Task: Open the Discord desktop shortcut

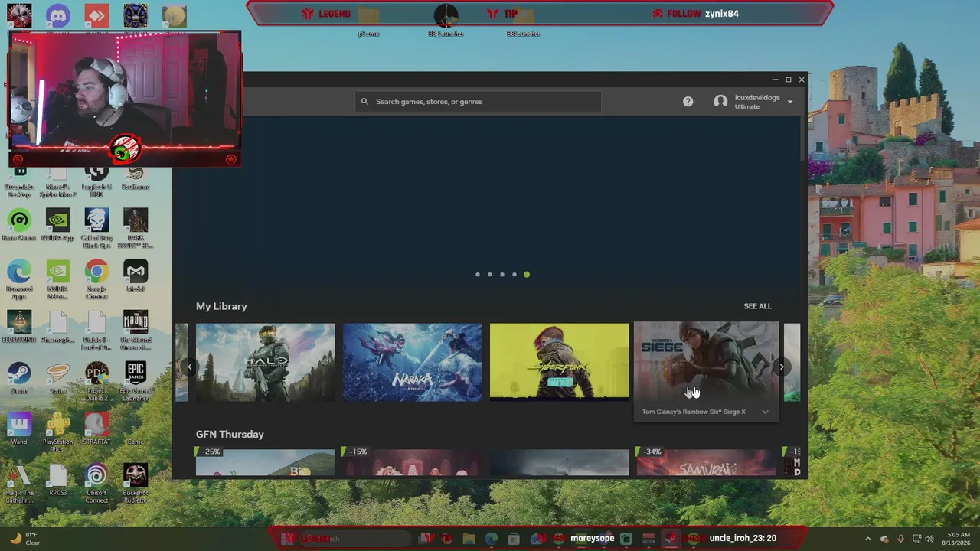Action: click(57, 16)
